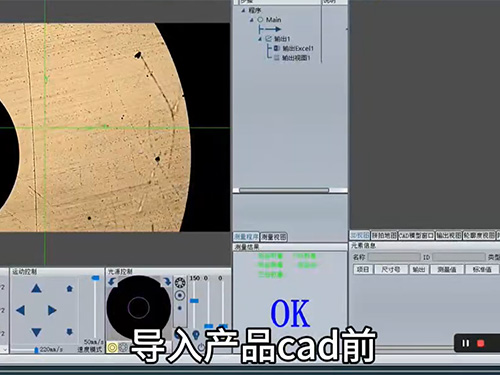The height and width of the screenshot is (375, 500).
Task: Move stage up with the up arrow
Action: click(36, 288)
